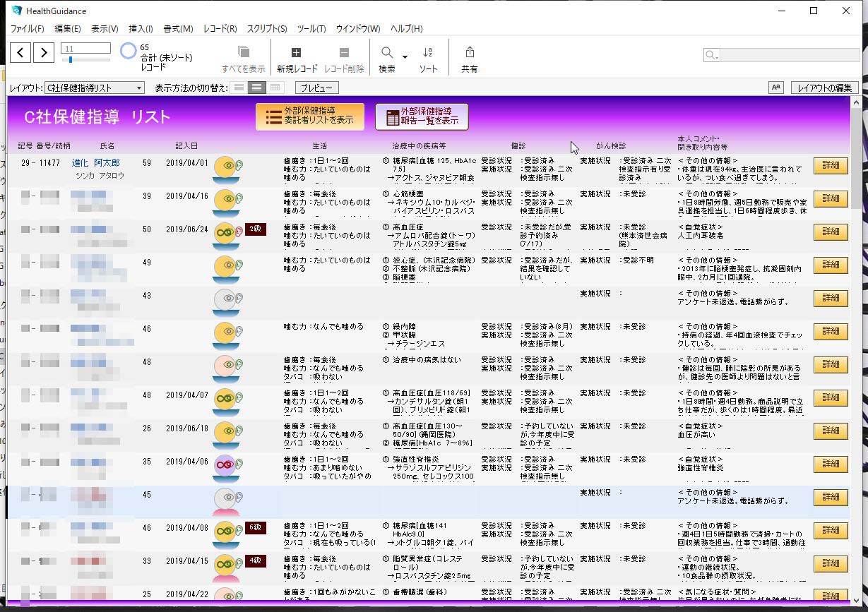868x612 pixels.
Task: Open the レイアウト dropdown C社保健指導リスト
Action: tap(94, 88)
